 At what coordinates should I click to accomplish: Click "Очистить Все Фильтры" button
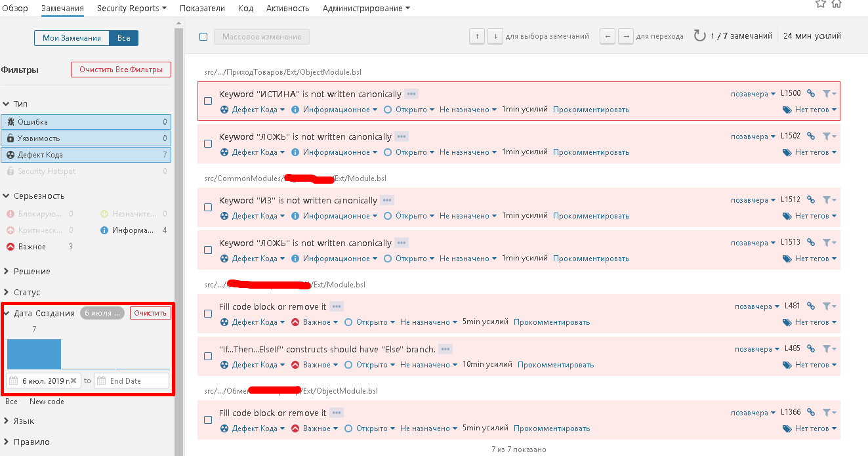[121, 70]
